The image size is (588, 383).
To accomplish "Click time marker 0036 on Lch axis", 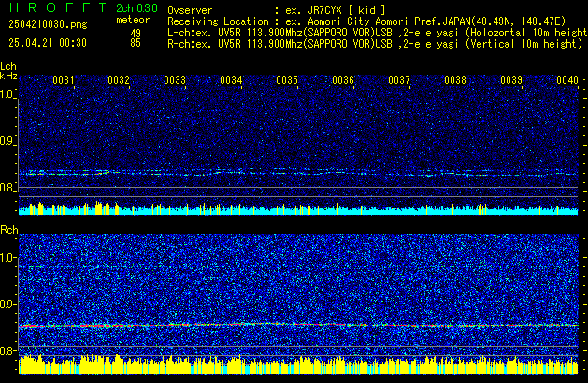I will (343, 80).
